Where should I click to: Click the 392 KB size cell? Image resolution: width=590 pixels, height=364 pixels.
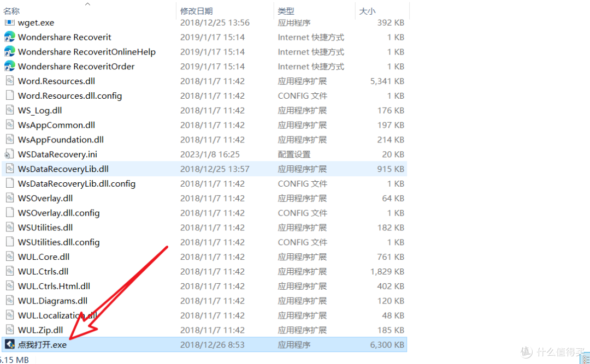pos(391,22)
